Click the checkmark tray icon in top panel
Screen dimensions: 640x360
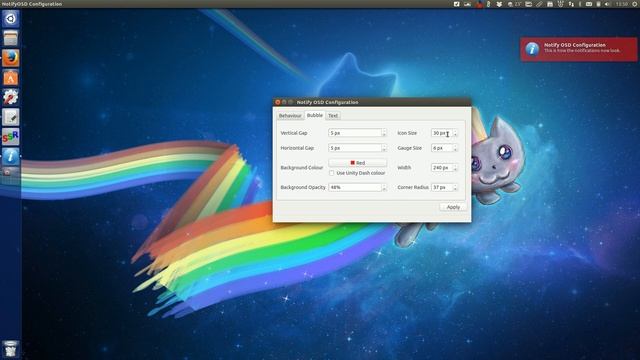pyautogui.click(x=456, y=4)
